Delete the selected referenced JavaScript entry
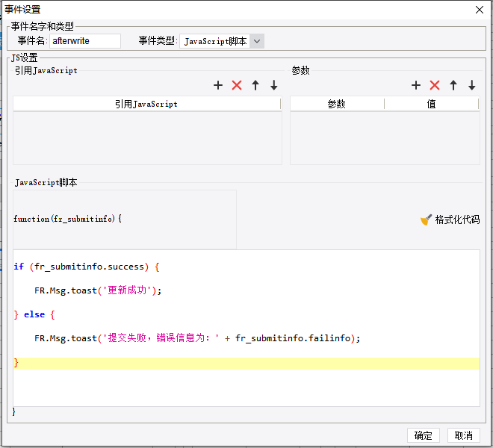Viewport: 493px width, 448px height. coord(237,85)
